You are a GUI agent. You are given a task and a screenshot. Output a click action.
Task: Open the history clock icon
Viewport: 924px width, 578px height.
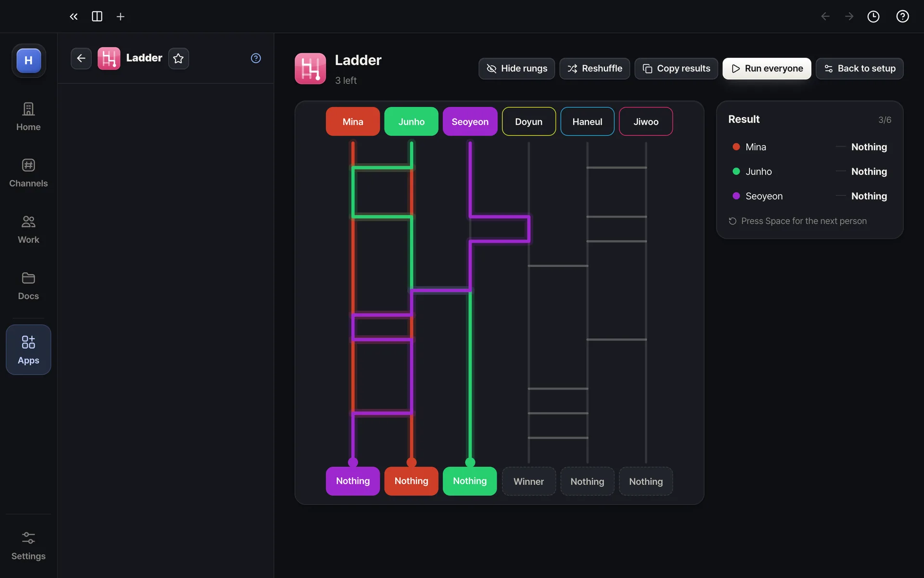pyautogui.click(x=873, y=16)
